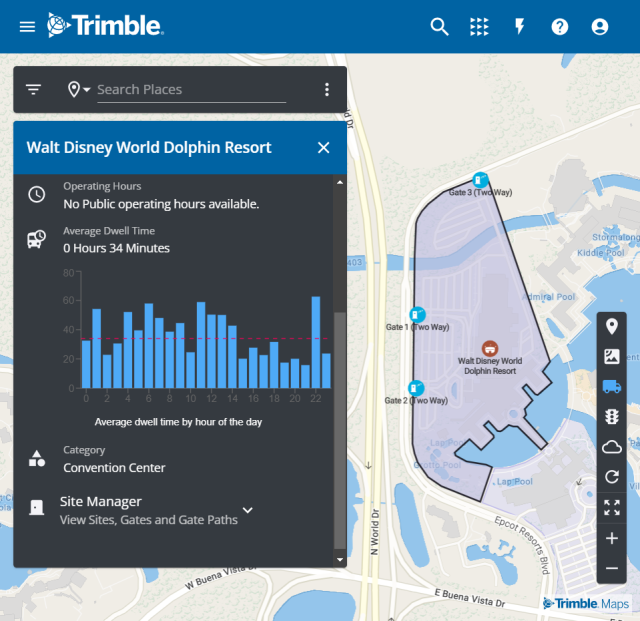Click 'No Public operating hours available.' text
The width and height of the screenshot is (640, 621).
click(161, 204)
